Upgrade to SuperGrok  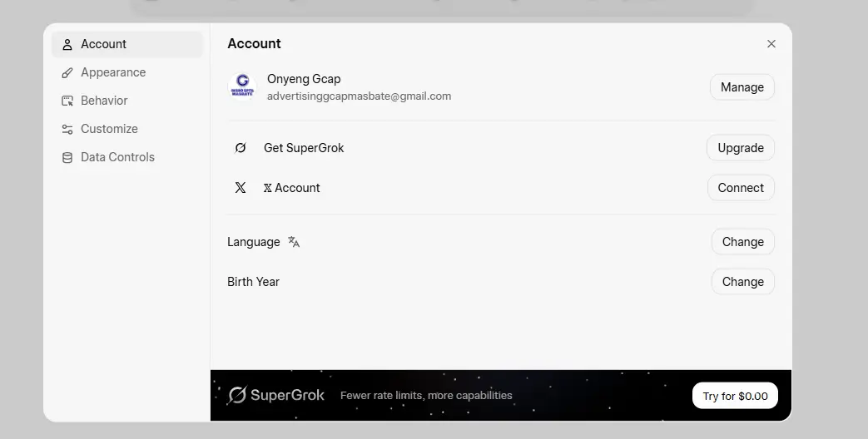coord(740,148)
